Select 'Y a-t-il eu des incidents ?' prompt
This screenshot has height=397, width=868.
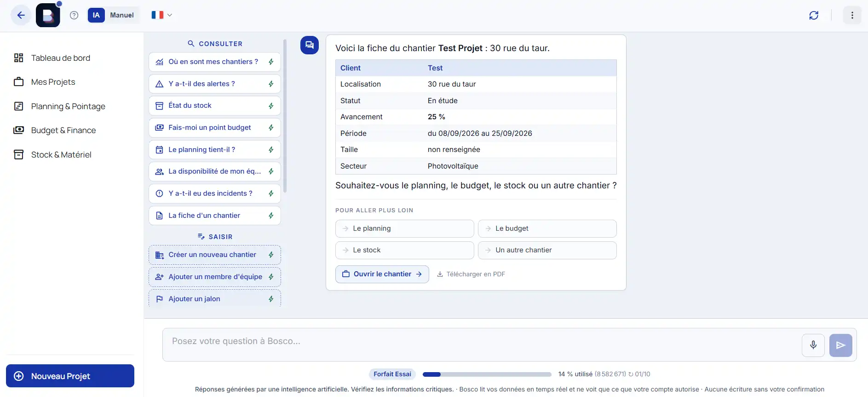(215, 193)
